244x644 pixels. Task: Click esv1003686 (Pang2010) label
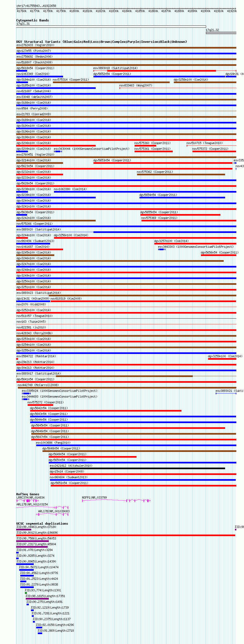[53, 443]
